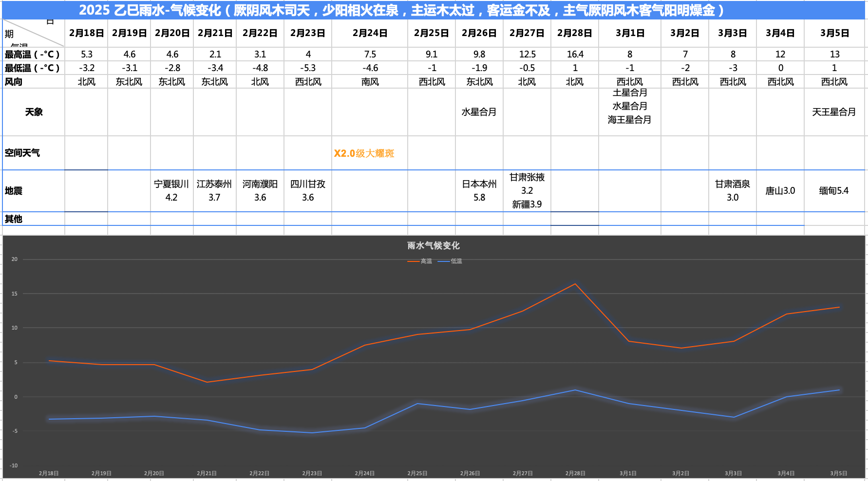This screenshot has width=868, height=481.
Task: Select the 水星合月 cell under 2月26日
Action: [x=479, y=112]
